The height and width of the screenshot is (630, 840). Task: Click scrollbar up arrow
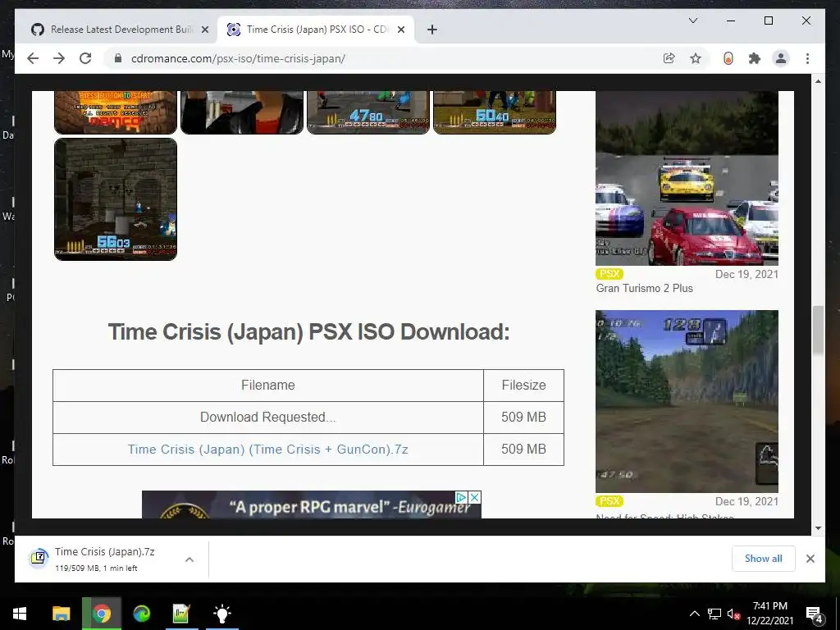[x=818, y=81]
